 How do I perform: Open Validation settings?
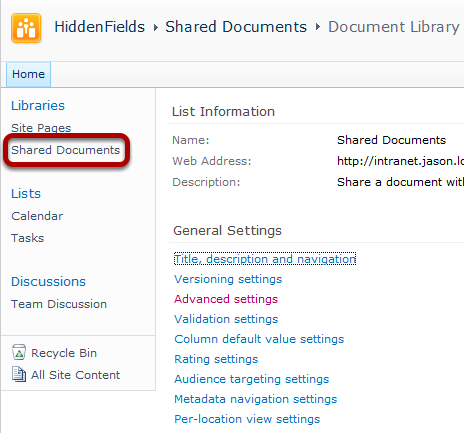[226, 319]
